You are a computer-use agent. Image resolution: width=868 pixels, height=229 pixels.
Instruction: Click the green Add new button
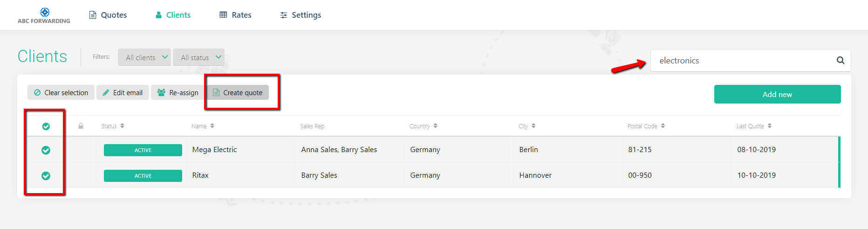(777, 94)
